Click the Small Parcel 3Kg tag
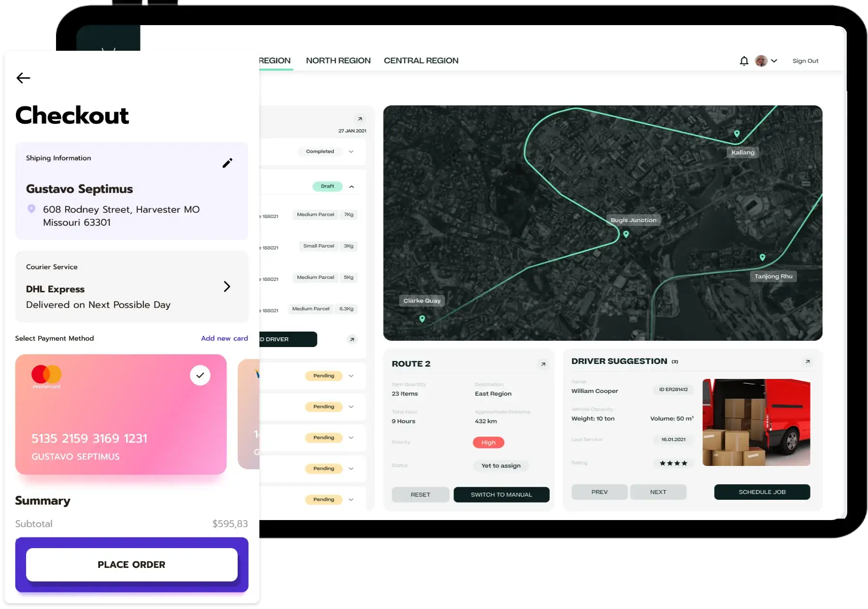 (328, 246)
